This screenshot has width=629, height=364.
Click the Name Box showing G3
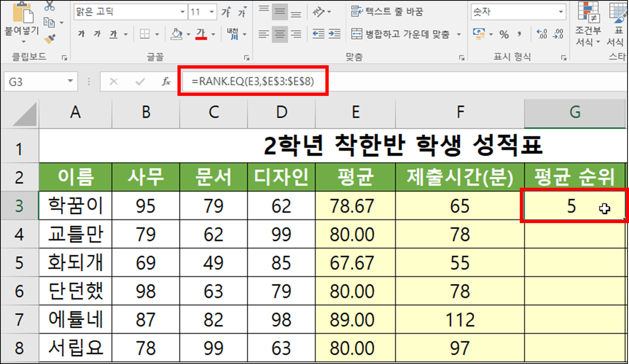point(41,82)
